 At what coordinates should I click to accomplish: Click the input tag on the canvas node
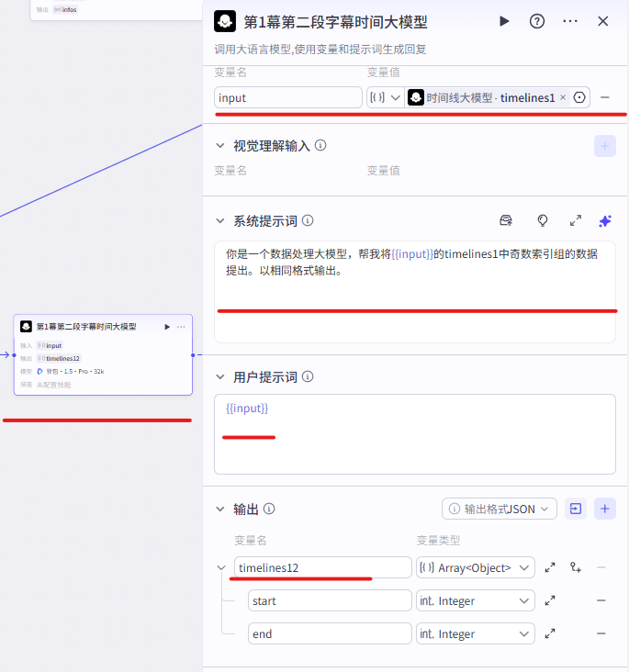[x=50, y=345]
